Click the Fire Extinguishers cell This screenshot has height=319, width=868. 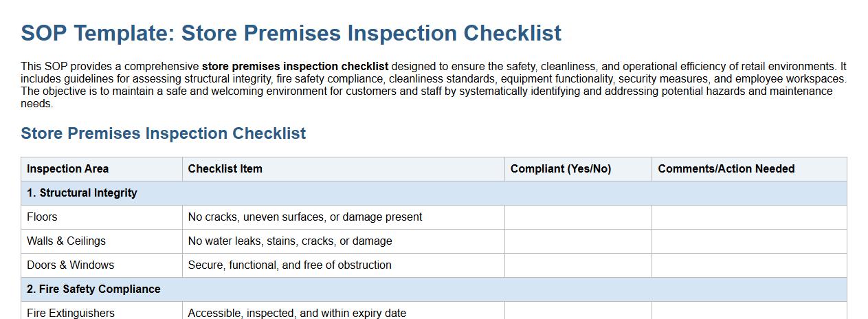click(70, 313)
